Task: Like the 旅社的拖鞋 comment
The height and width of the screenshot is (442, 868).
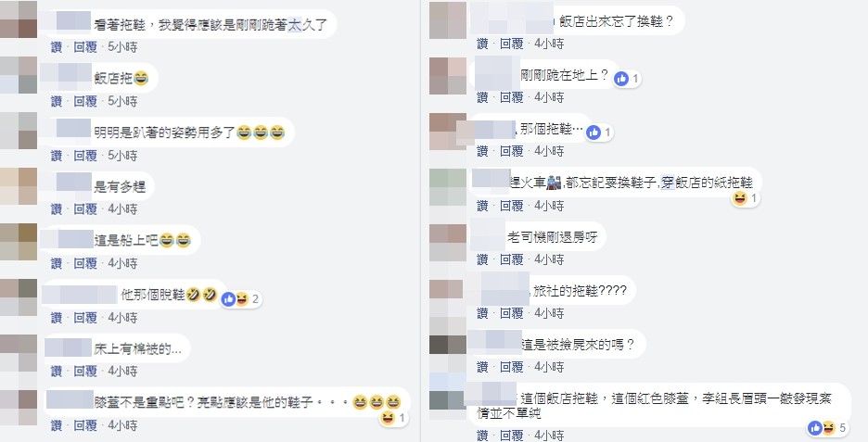Action: point(482,313)
